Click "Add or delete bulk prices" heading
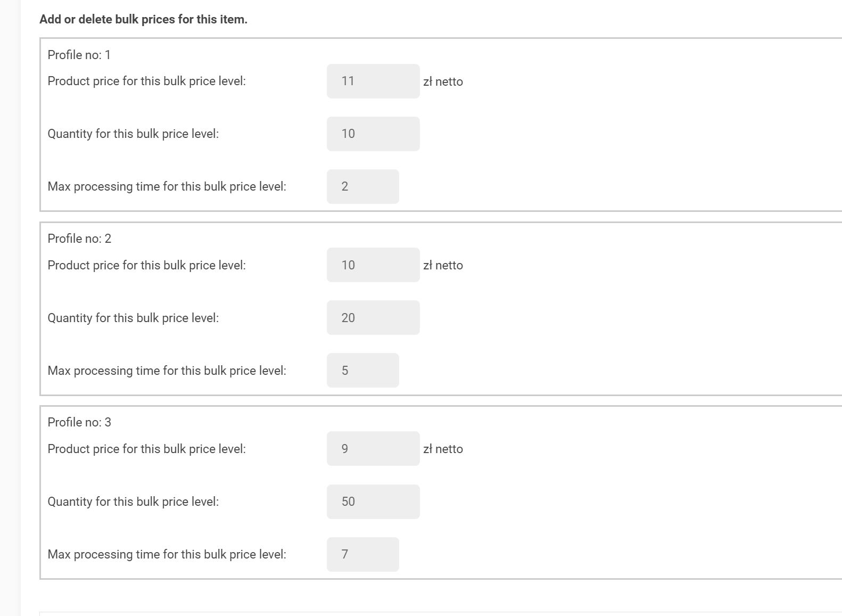The height and width of the screenshot is (616, 842). 143,20
